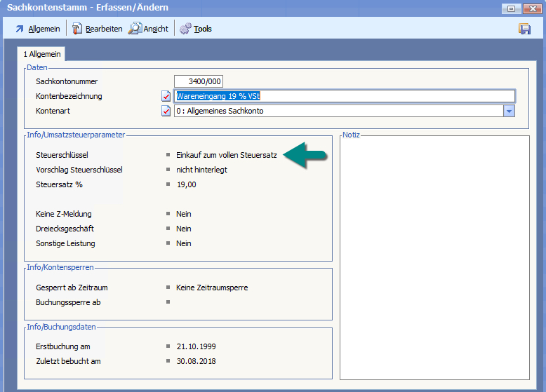Save using the floppy disk icon
The width and height of the screenshot is (546, 392).
524,29
